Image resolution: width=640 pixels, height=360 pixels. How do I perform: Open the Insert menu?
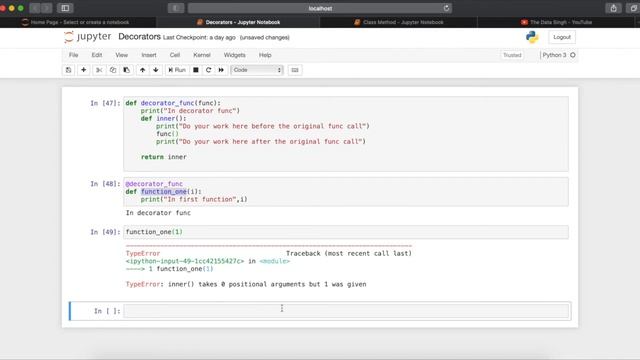point(149,55)
